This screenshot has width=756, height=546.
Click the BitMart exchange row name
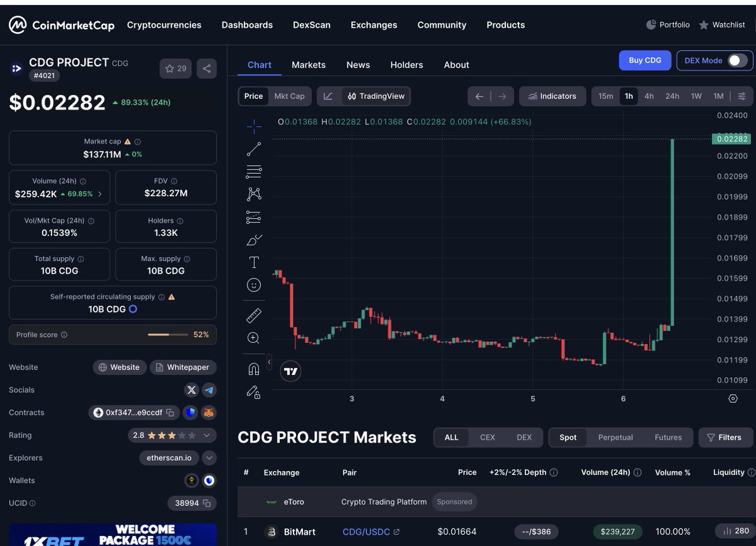[300, 532]
